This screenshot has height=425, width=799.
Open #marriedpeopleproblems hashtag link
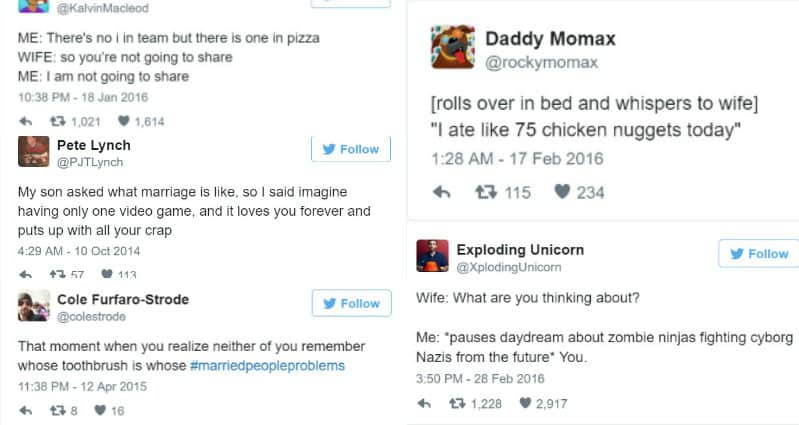(266, 366)
